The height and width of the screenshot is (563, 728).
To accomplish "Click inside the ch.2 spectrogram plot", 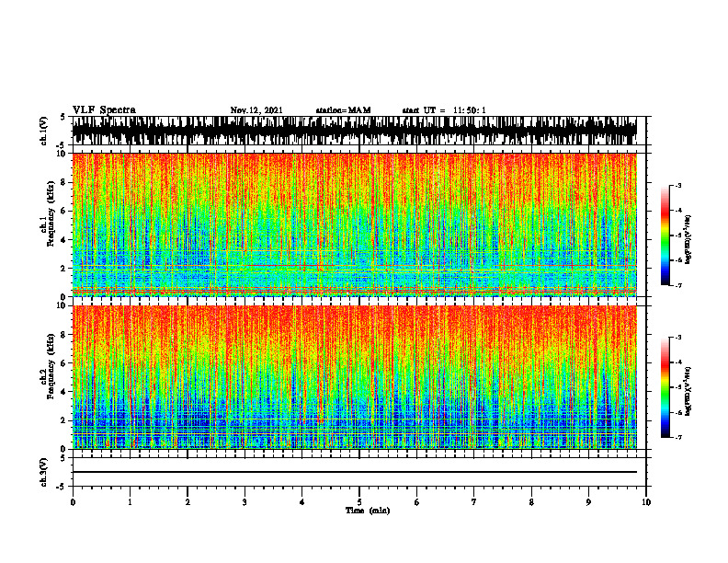I will click(354, 377).
